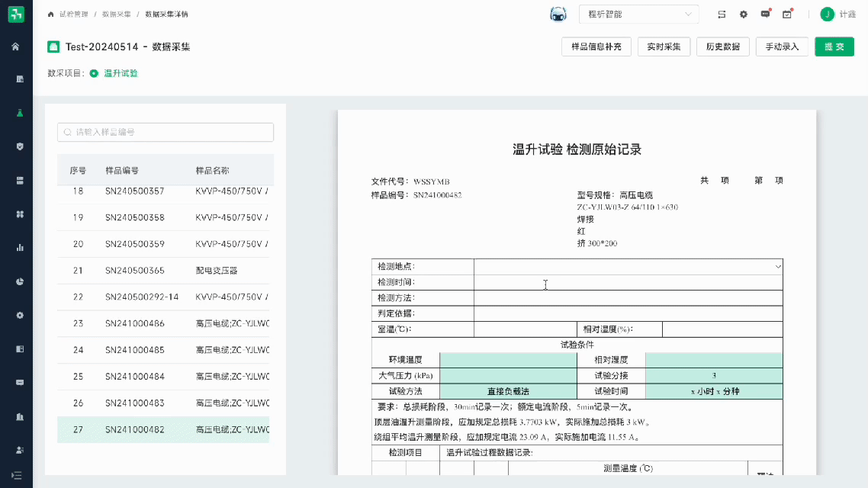Open the flask experiment icon in sidebar
868x488 pixels.
point(16,113)
